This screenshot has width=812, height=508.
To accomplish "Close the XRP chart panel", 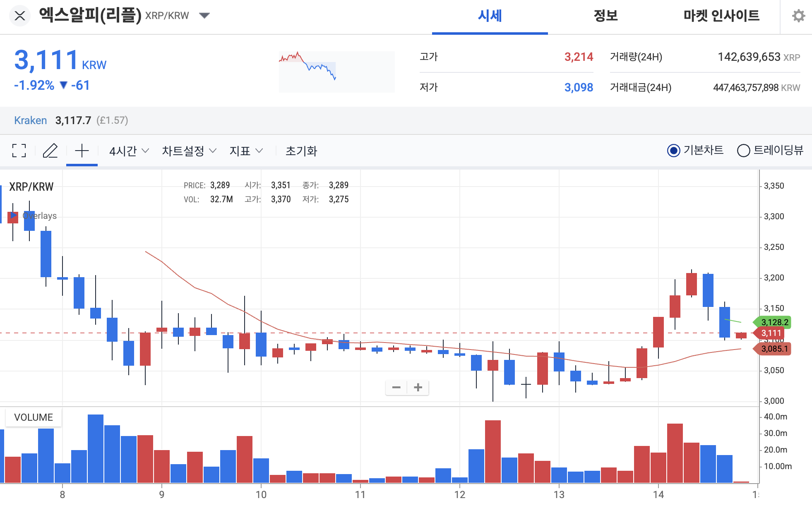I will [19, 16].
